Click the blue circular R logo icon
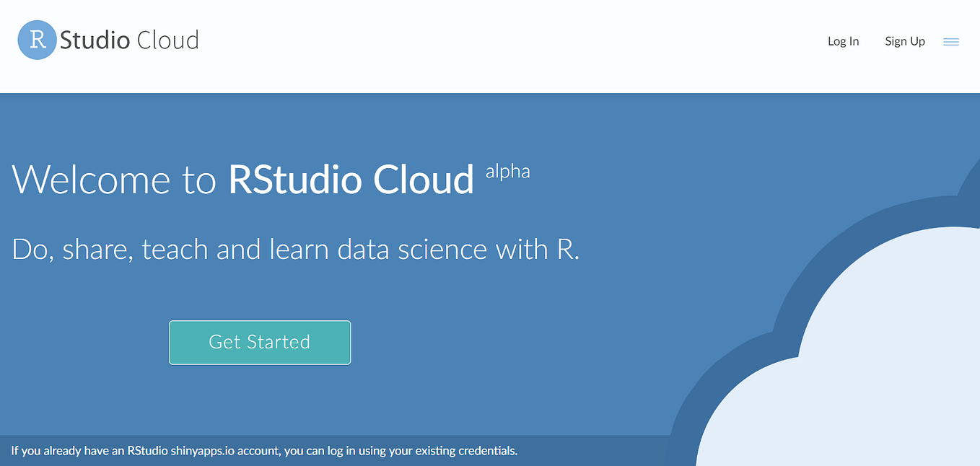Screen dimensions: 980x466 37,40
